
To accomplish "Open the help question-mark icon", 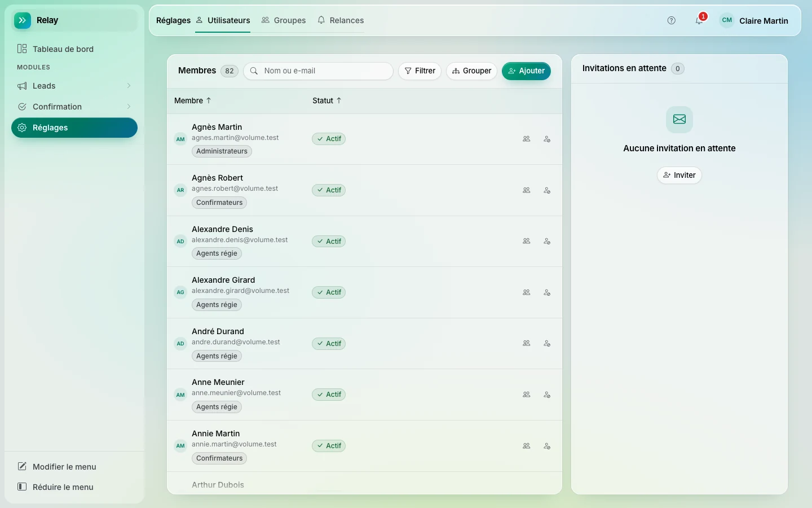I will click(671, 20).
